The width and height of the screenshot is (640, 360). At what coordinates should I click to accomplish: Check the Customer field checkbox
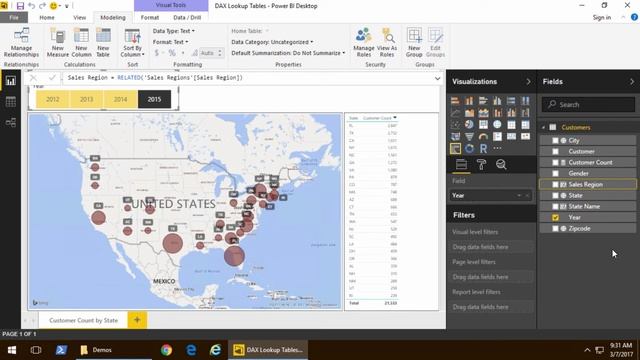coord(555,151)
